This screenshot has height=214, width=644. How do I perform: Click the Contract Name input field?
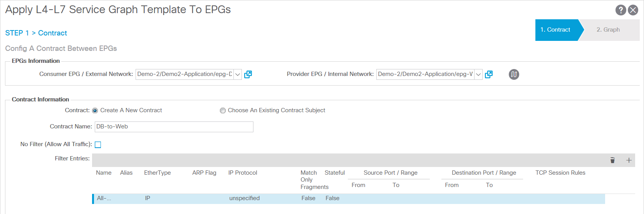click(174, 127)
